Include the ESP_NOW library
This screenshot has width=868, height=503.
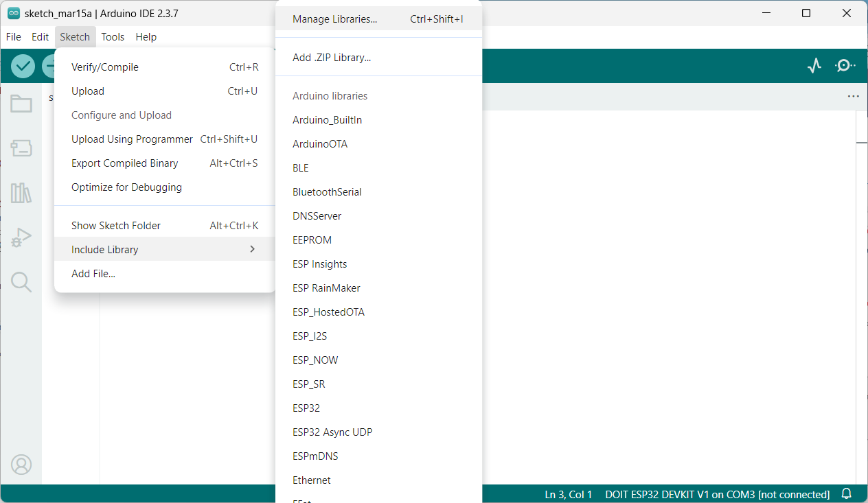point(378,360)
